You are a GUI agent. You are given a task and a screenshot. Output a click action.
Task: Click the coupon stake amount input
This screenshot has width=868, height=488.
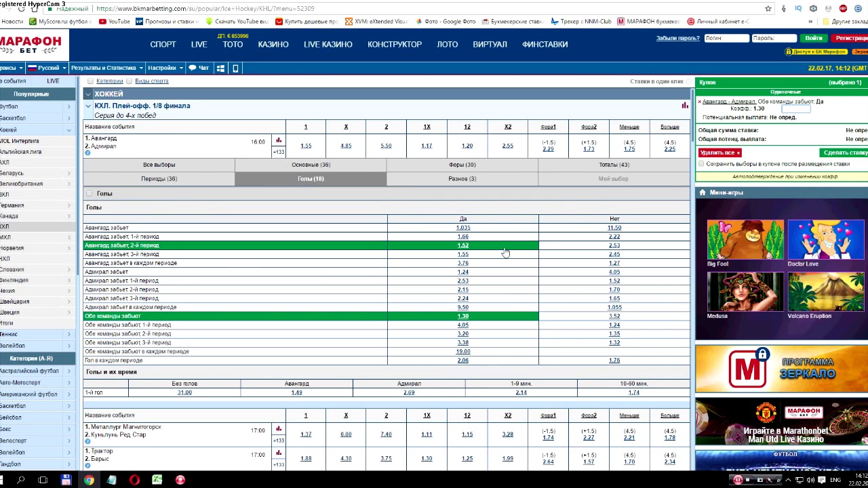click(x=796, y=109)
